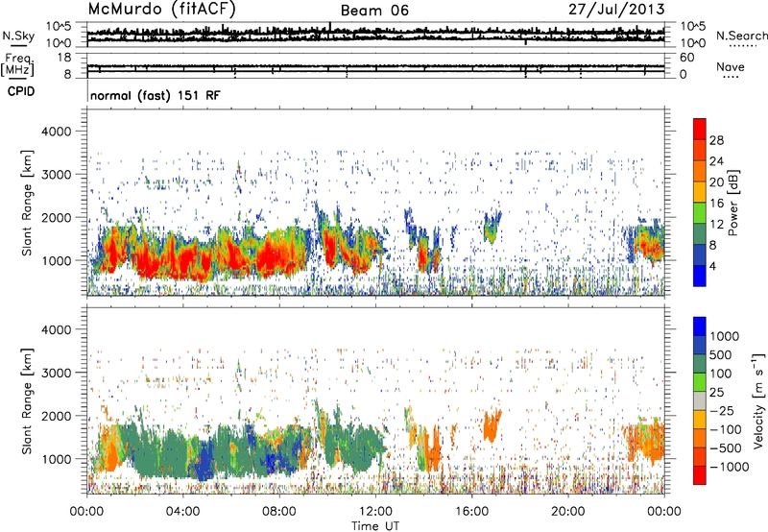Viewport: 768px width, 532px height.
Task: Click the 'Time UT' axis title
Action: point(375,526)
